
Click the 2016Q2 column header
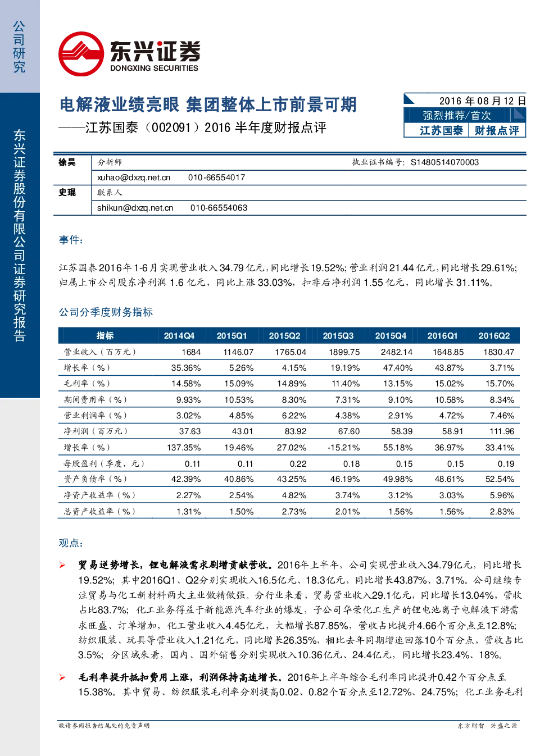(x=494, y=336)
